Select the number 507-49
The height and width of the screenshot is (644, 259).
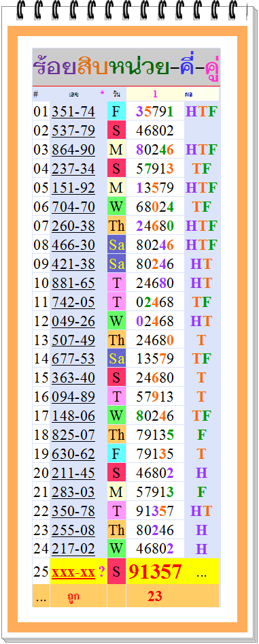73,340
